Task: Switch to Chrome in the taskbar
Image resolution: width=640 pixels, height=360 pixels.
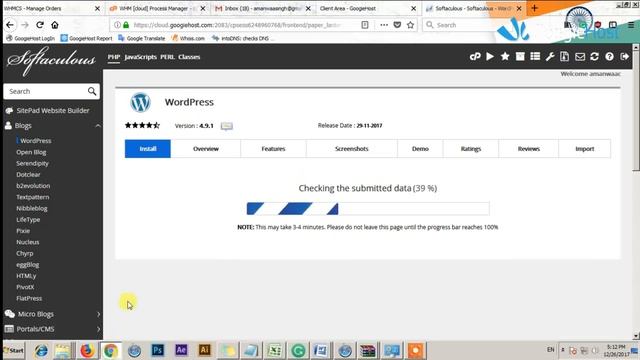Action: tap(110, 351)
